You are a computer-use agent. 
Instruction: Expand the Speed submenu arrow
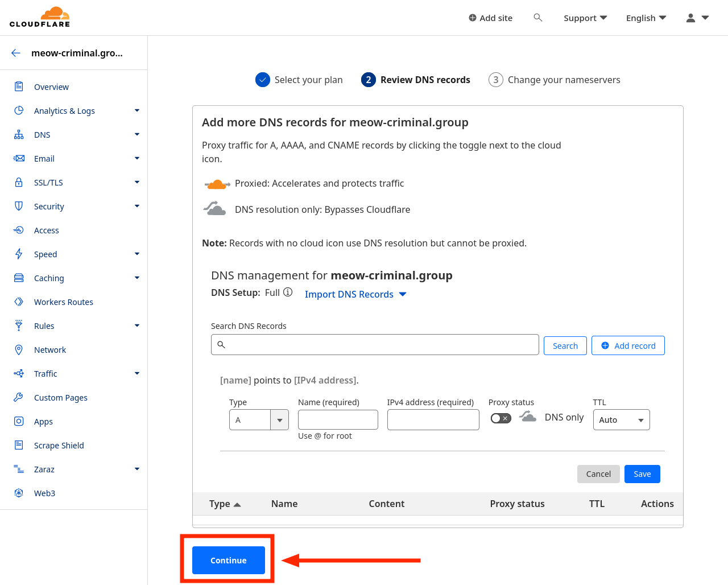coord(137,254)
